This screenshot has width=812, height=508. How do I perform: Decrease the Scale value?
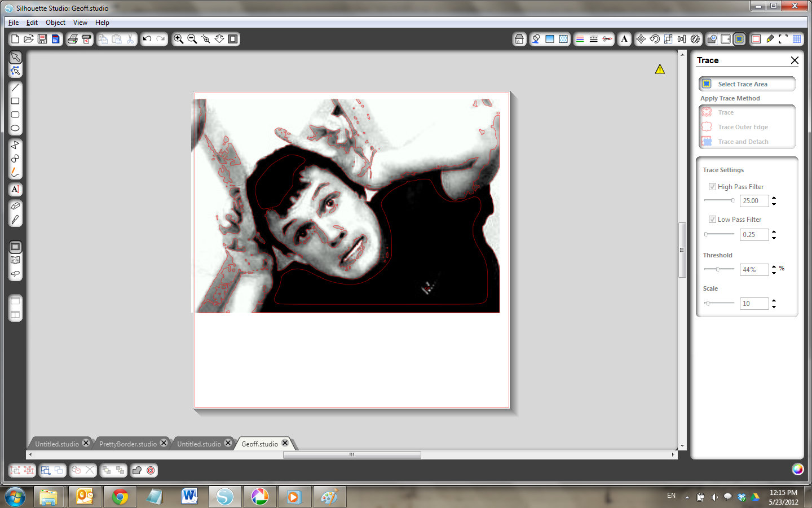774,306
